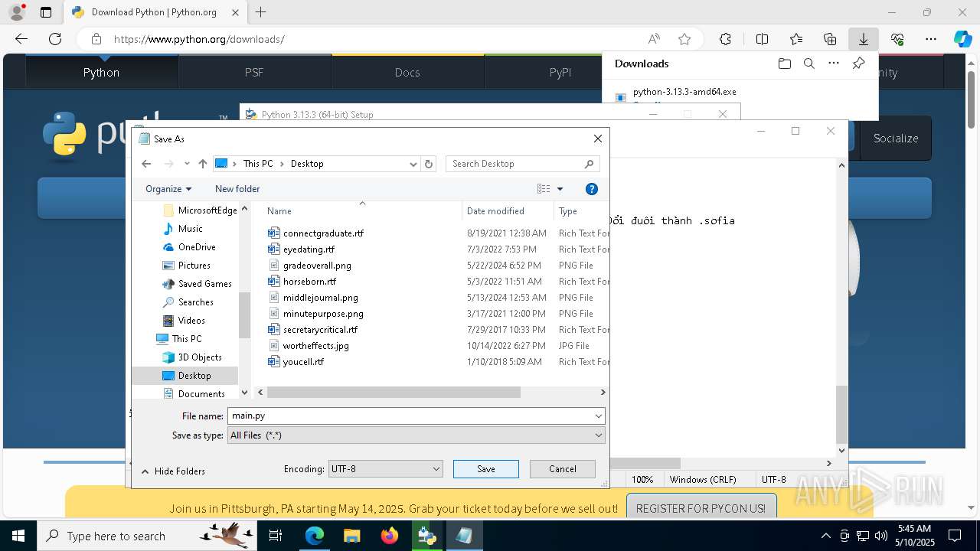980x551 pixels.
Task: Open the Encoding UTF-8 dropdown
Action: 385,469
